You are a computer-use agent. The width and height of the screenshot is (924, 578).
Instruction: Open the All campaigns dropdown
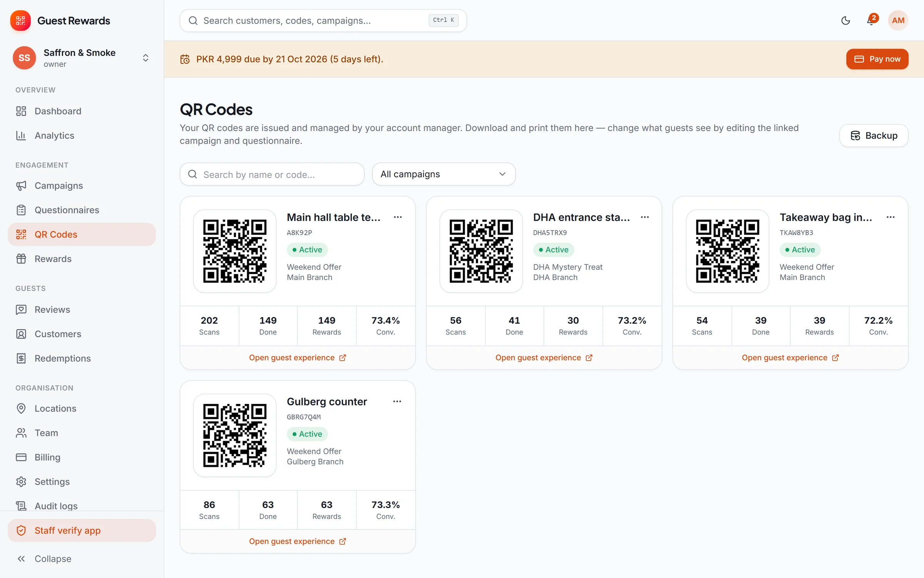444,174
